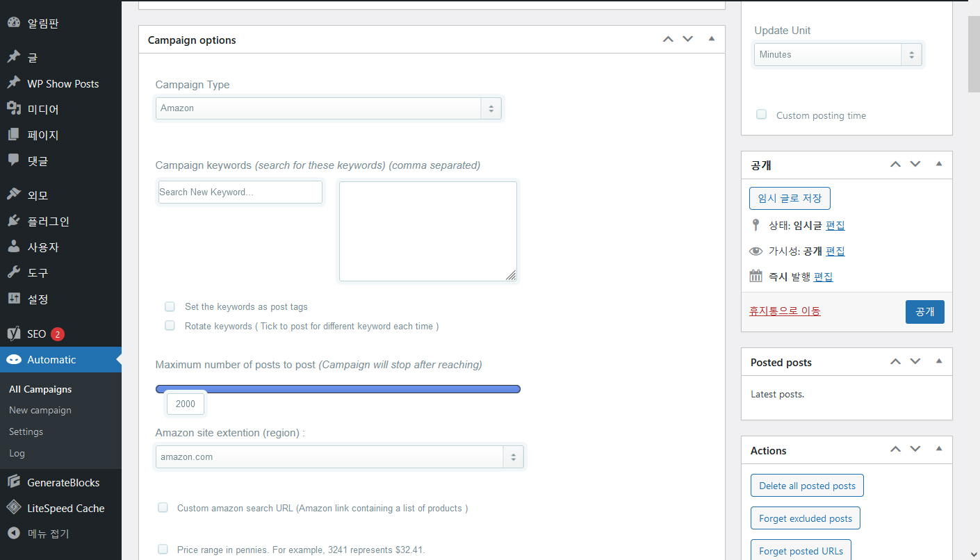Click the 사용자 users icon
Viewport: 980px width, 560px height.
point(13,247)
